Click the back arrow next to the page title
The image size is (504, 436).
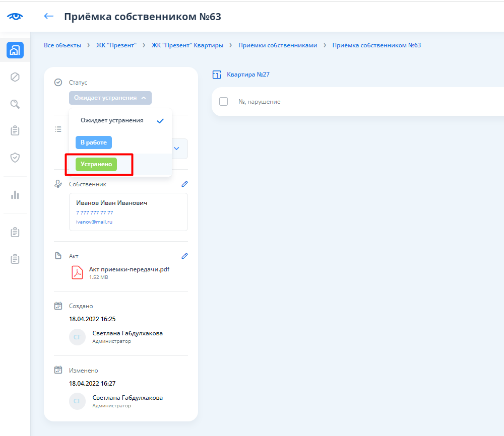[49, 16]
